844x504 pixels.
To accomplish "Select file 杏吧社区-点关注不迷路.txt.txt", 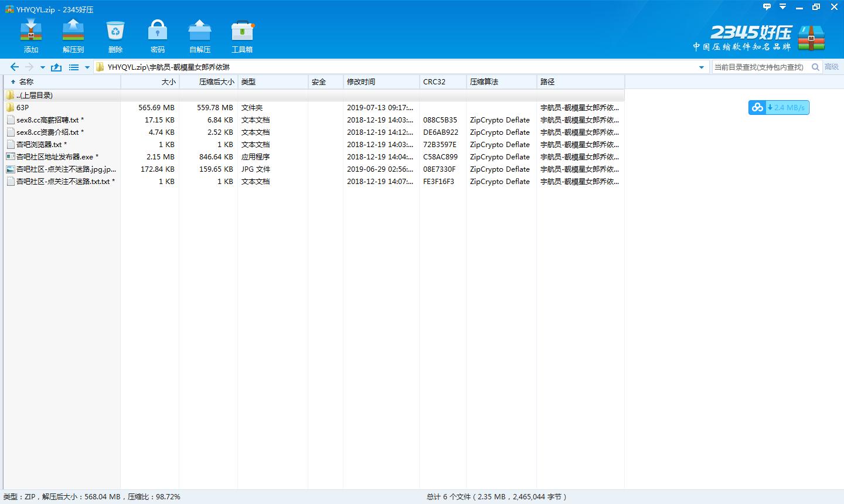I will (314, 181).
